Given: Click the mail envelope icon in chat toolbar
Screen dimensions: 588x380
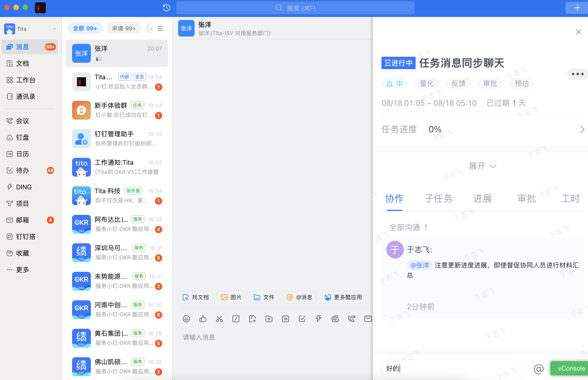Looking at the screenshot, I should click(368, 319).
